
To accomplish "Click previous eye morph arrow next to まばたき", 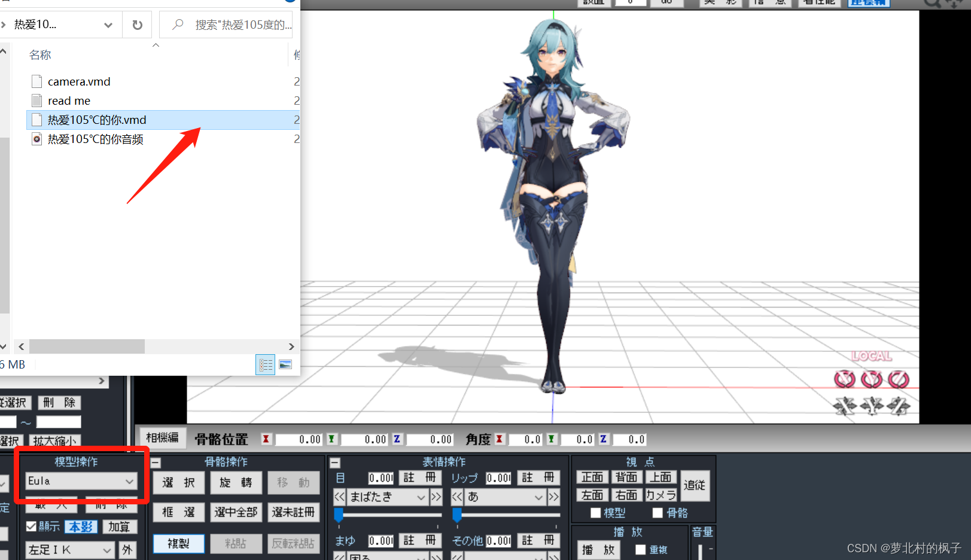I will (x=339, y=497).
